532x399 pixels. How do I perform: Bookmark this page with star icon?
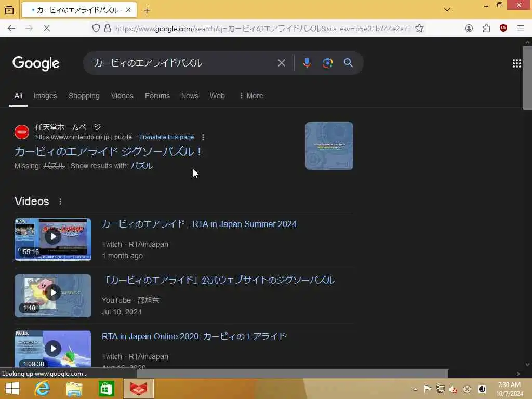pyautogui.click(x=419, y=28)
